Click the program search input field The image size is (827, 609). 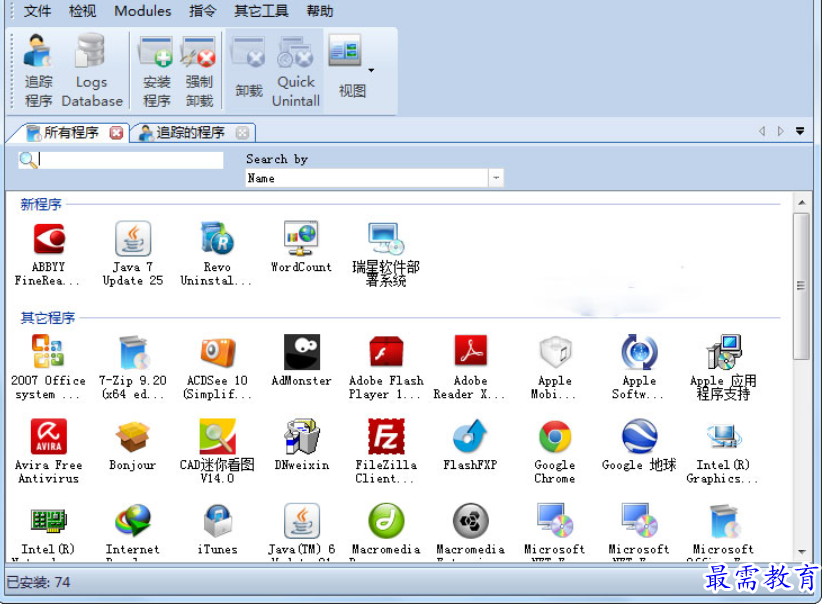(x=121, y=160)
